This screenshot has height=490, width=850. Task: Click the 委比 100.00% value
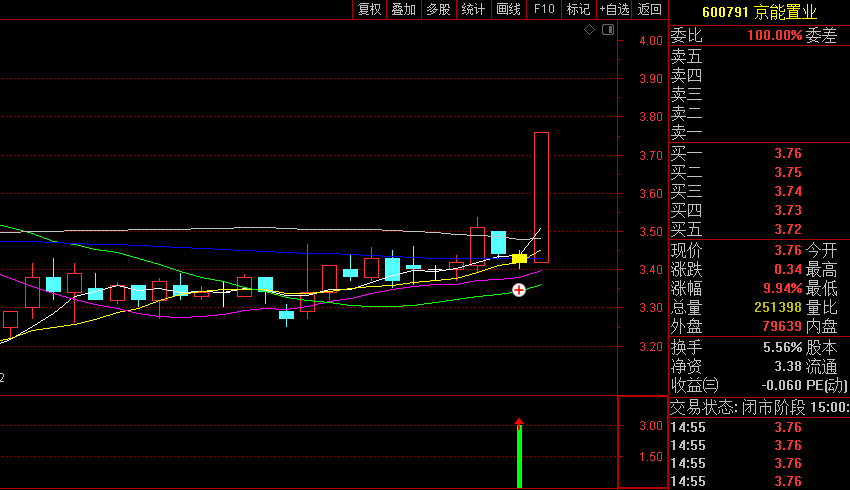click(774, 36)
